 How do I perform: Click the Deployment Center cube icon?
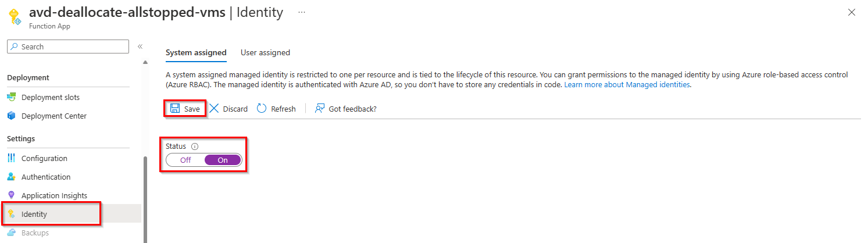(12, 116)
